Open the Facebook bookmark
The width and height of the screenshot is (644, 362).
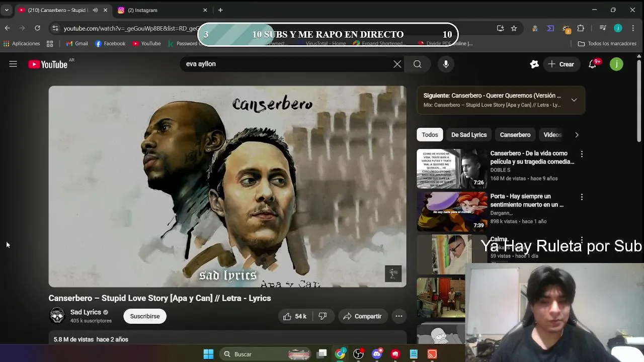click(x=110, y=44)
